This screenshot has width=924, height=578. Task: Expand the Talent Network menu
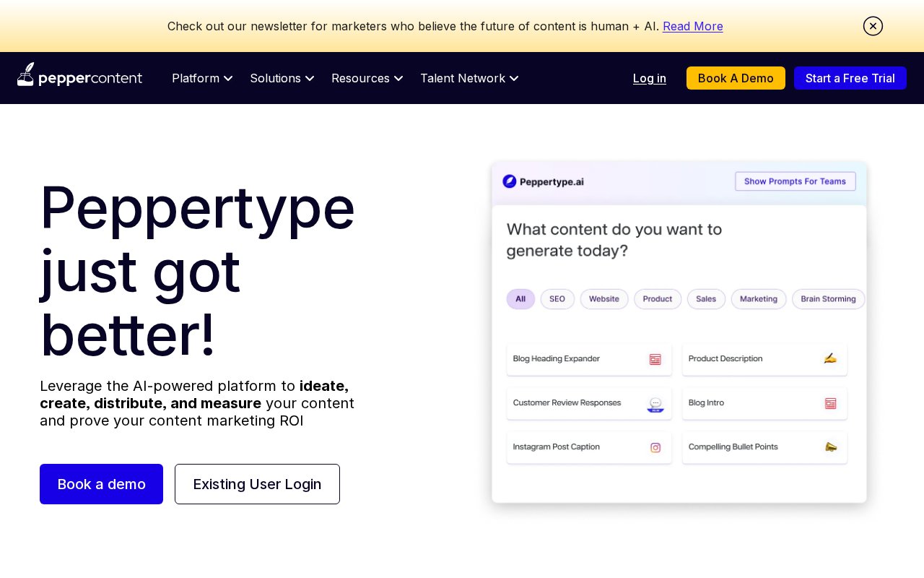click(x=469, y=78)
